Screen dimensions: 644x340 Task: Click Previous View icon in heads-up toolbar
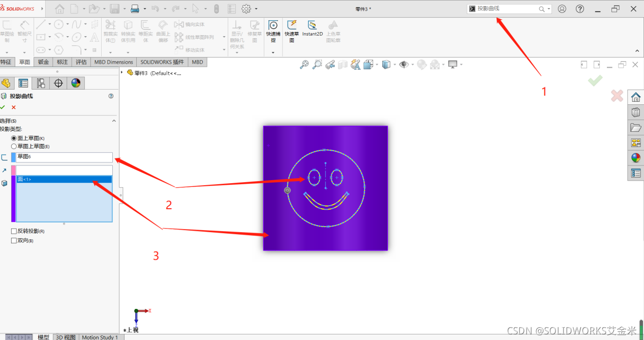pyautogui.click(x=330, y=65)
